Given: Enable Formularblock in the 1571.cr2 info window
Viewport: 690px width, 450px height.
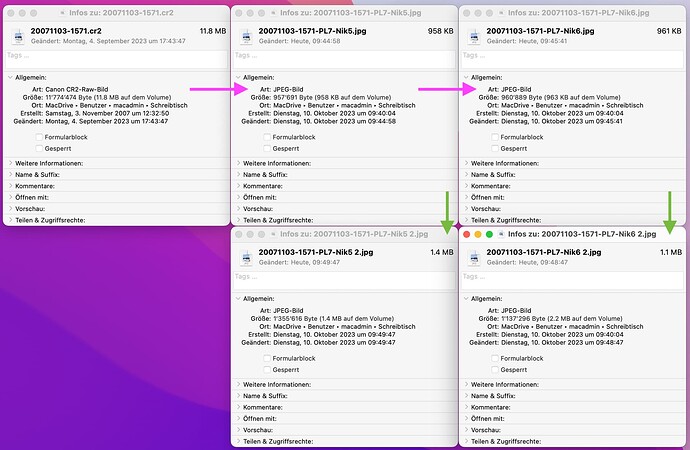Looking at the screenshot, I should [x=39, y=137].
